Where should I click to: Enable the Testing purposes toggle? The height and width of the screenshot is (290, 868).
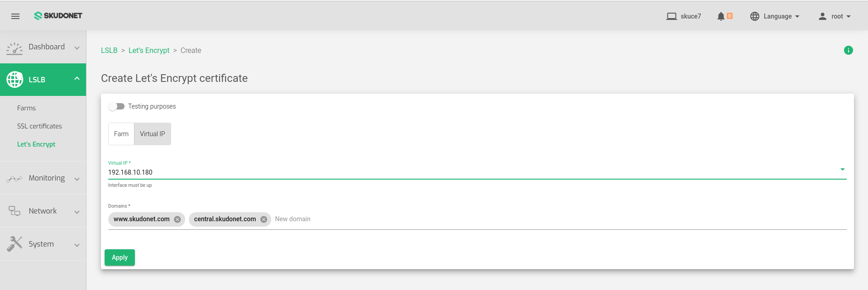point(116,106)
